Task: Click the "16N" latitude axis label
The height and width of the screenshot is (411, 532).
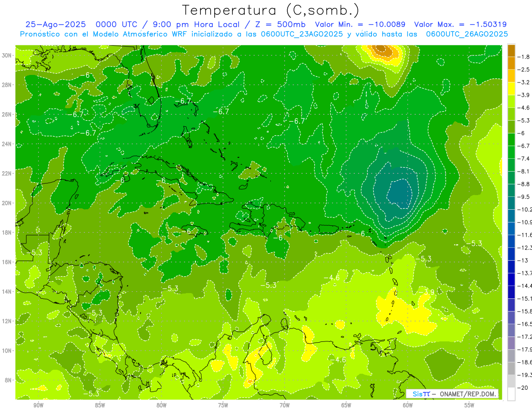Action: pyautogui.click(x=7, y=262)
